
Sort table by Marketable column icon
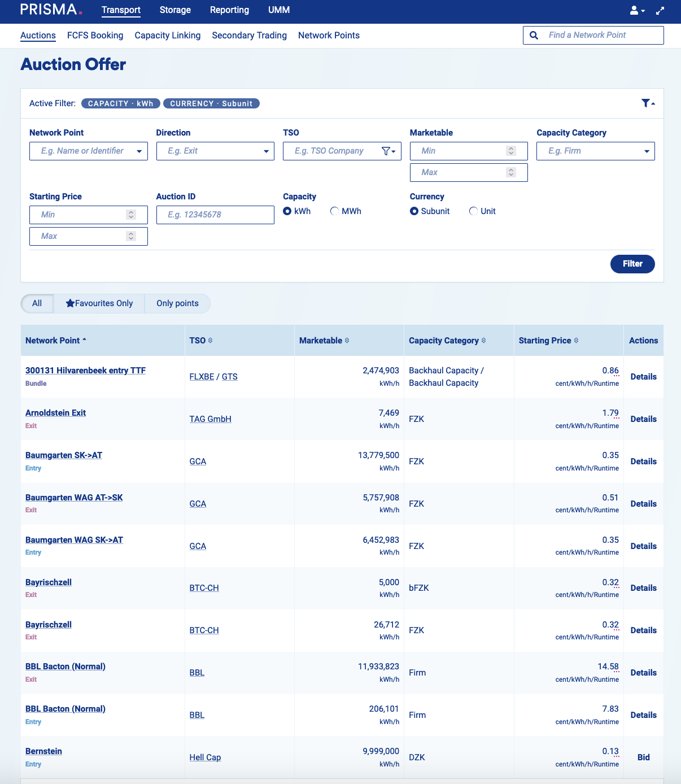347,341
